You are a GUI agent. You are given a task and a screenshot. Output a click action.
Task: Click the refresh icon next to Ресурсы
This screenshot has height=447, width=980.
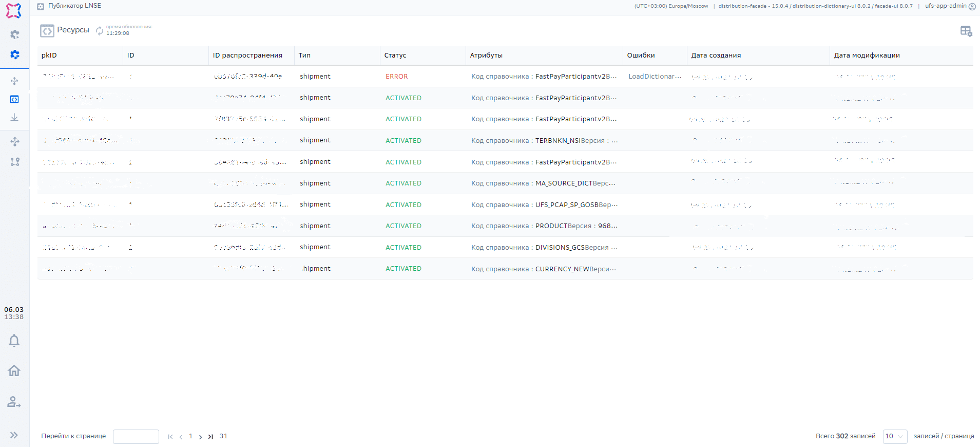coord(100,31)
